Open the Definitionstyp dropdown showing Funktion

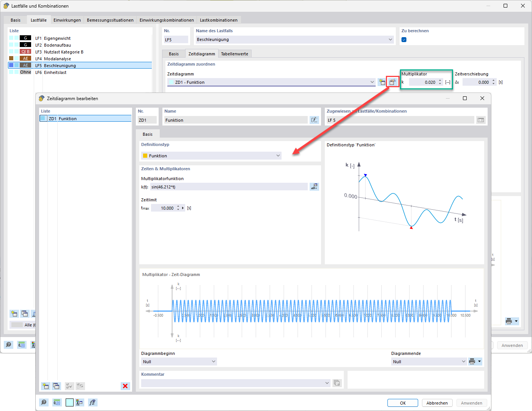point(278,155)
